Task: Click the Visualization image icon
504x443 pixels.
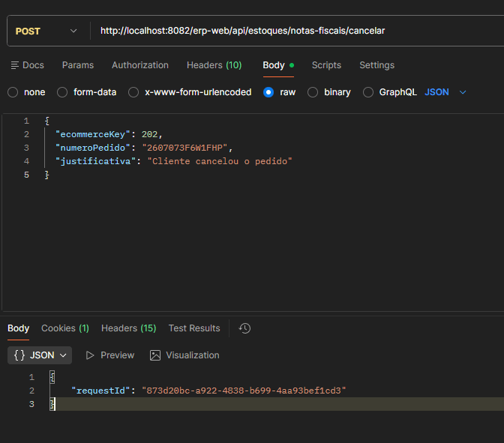Action: [155, 355]
